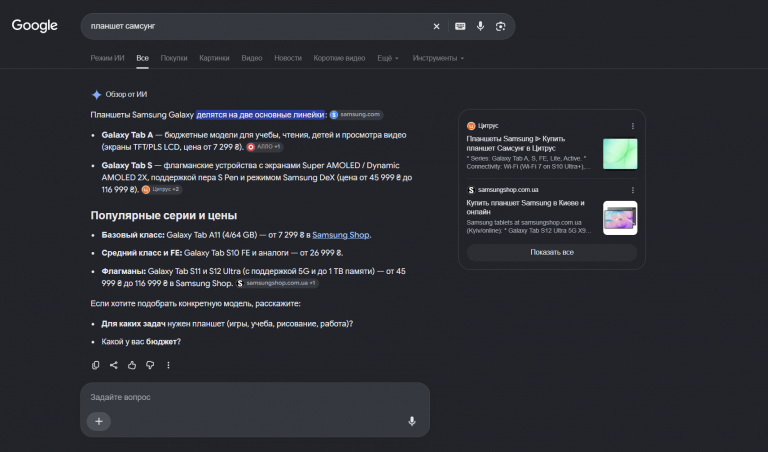Open search by image (Lens) icon
This screenshot has width=768, height=452.
[500, 26]
